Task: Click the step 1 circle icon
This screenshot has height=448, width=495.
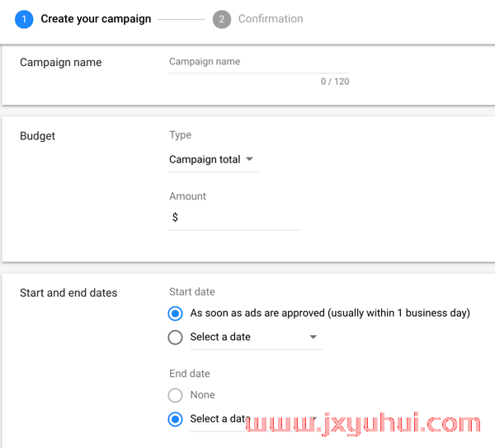Action: [x=24, y=19]
